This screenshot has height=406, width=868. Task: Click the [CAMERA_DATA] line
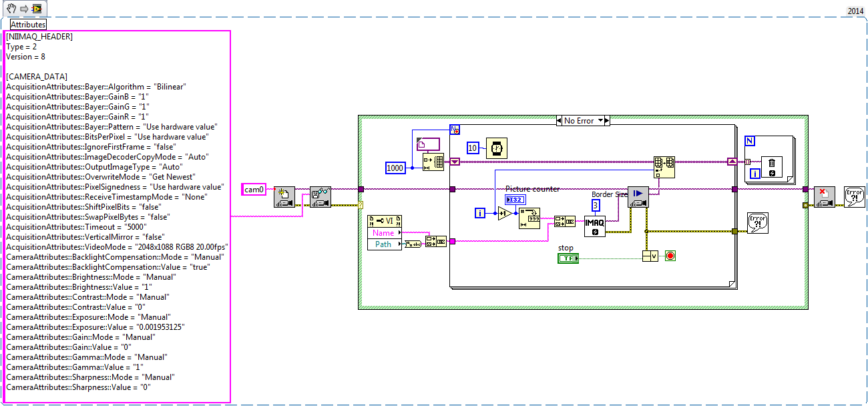tap(37, 77)
